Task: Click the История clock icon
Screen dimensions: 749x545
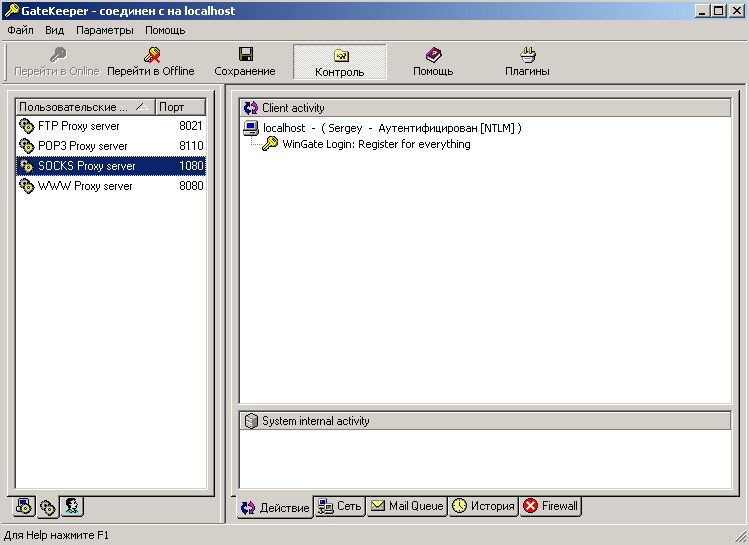Action: click(x=460, y=505)
